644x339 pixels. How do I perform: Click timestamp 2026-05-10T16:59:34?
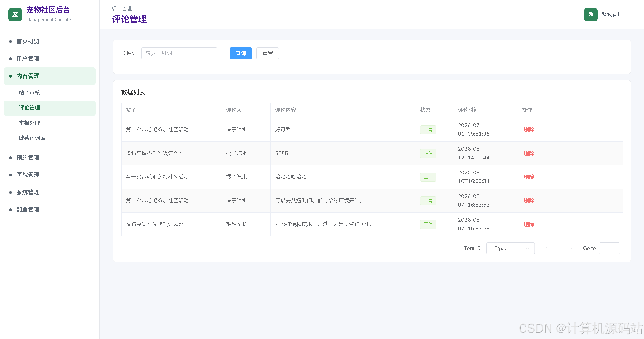pyautogui.click(x=474, y=177)
